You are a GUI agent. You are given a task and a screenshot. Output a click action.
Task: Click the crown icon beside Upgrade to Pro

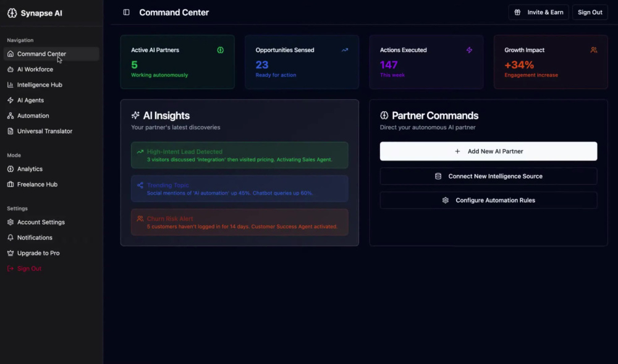click(11, 253)
